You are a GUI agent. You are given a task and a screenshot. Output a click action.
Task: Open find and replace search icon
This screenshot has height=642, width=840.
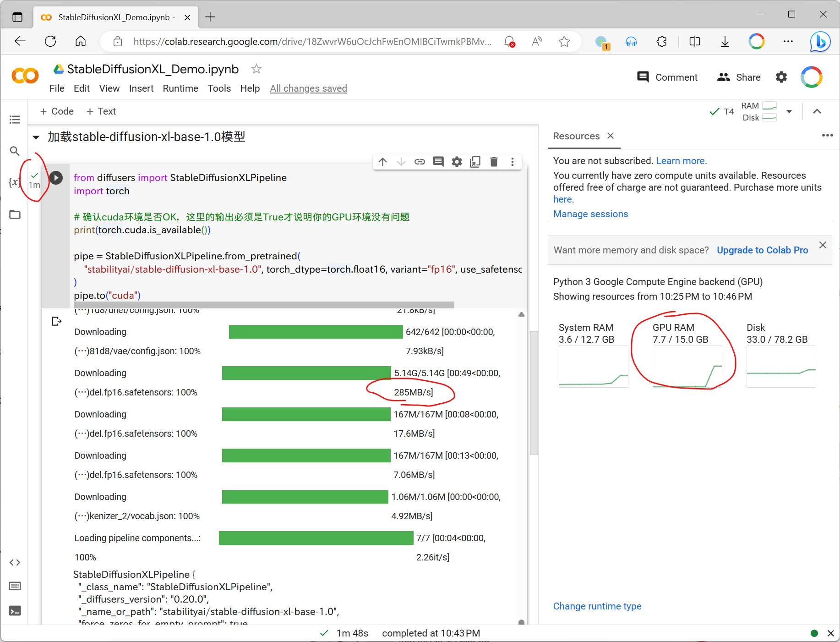15,151
